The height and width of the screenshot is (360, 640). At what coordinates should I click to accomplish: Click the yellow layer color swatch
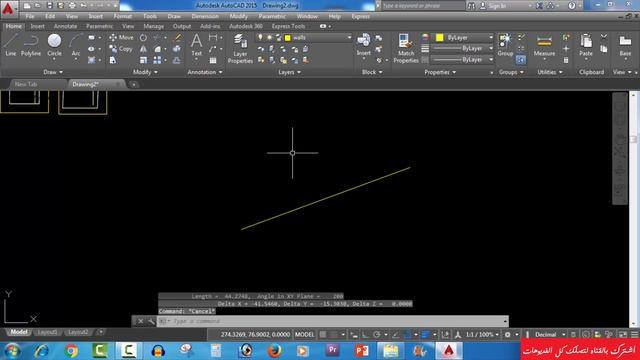click(287, 38)
